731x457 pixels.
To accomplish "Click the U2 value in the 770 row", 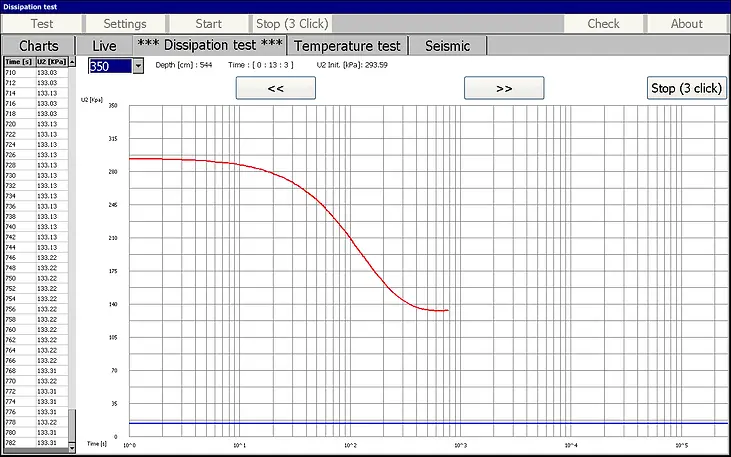I will coord(52,381).
